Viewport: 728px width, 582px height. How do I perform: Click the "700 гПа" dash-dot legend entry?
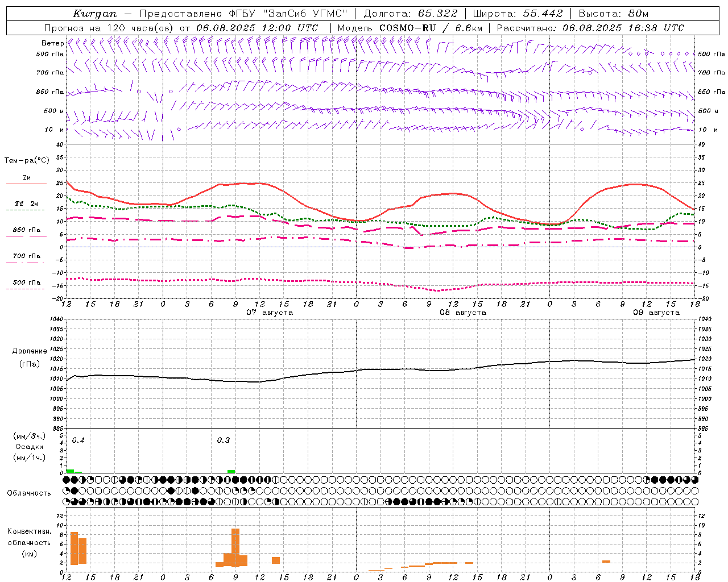tap(27, 259)
